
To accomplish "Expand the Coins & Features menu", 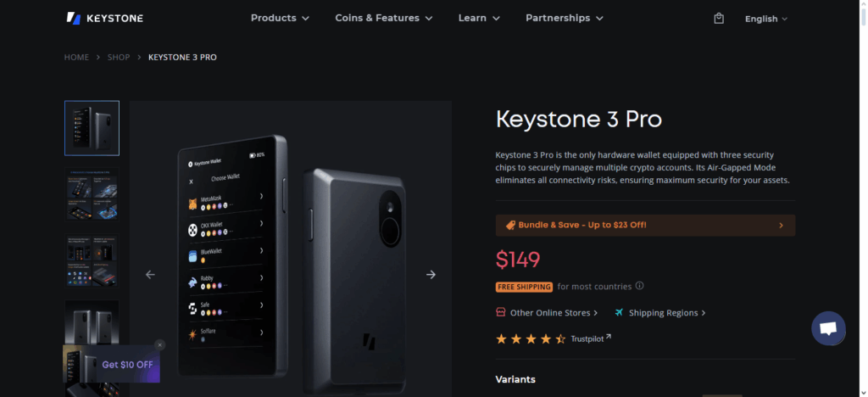I will [383, 18].
